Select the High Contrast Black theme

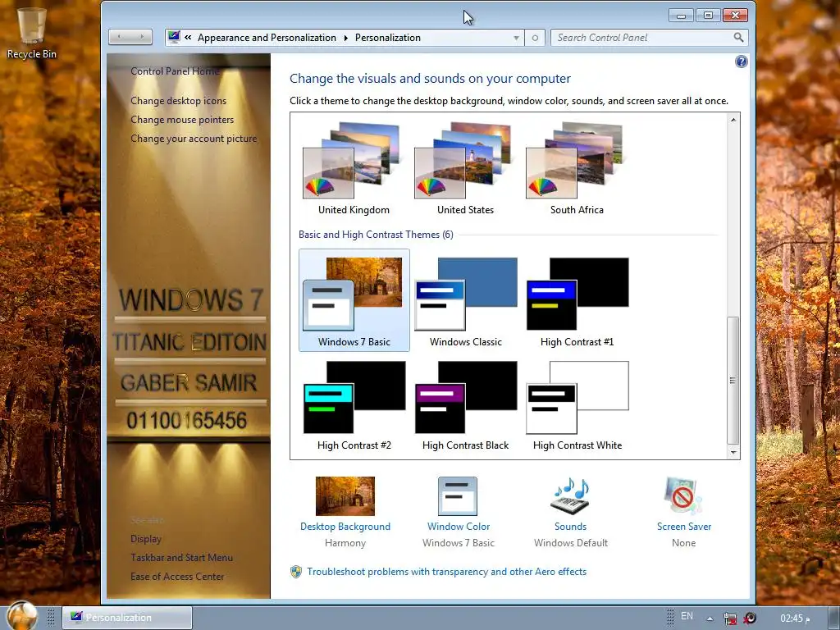click(466, 404)
